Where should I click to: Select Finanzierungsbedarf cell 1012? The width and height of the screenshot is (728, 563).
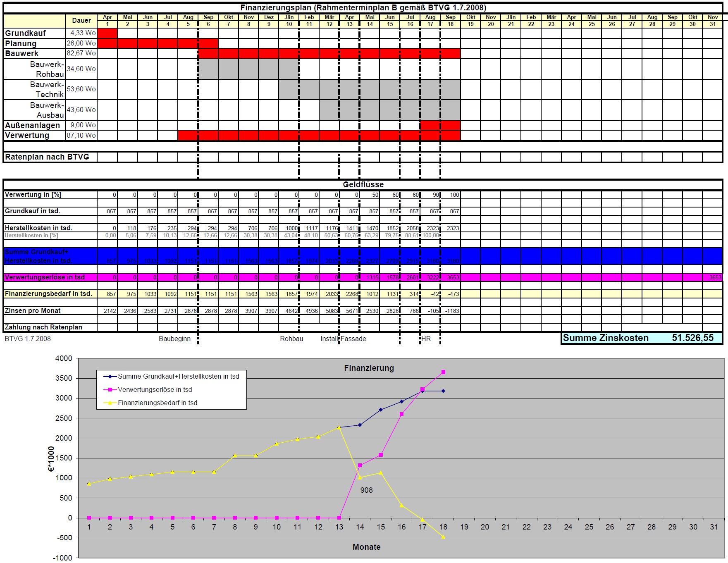pos(370,294)
